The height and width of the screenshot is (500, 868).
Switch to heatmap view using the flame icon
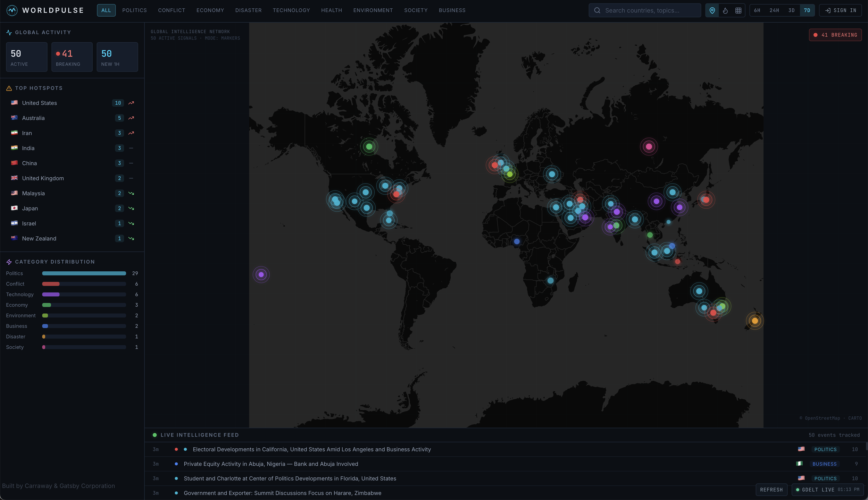point(725,10)
